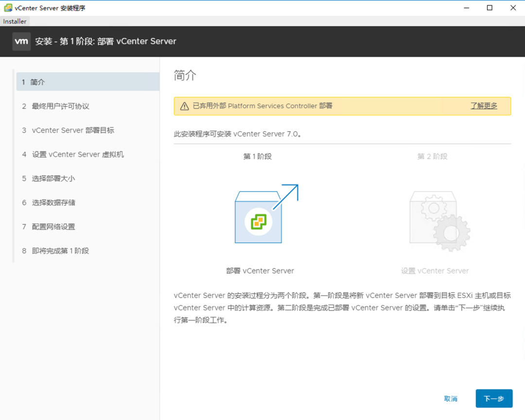Open the Installer menu
Viewport: 525px width, 420px height.
click(x=15, y=21)
